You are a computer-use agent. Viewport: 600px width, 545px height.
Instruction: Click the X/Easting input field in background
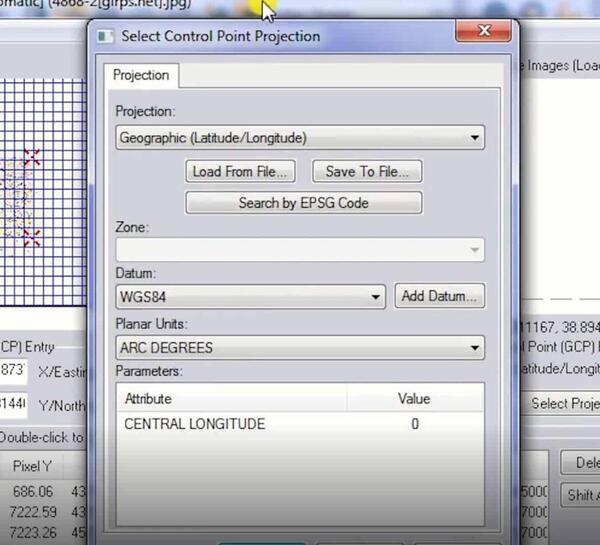13,371
